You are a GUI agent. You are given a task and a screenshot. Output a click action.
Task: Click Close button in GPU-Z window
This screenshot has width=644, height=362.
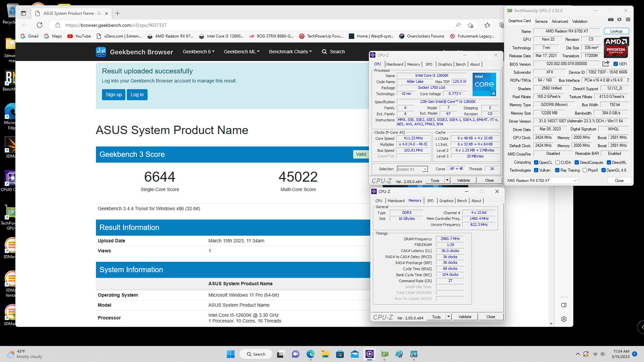(619, 181)
